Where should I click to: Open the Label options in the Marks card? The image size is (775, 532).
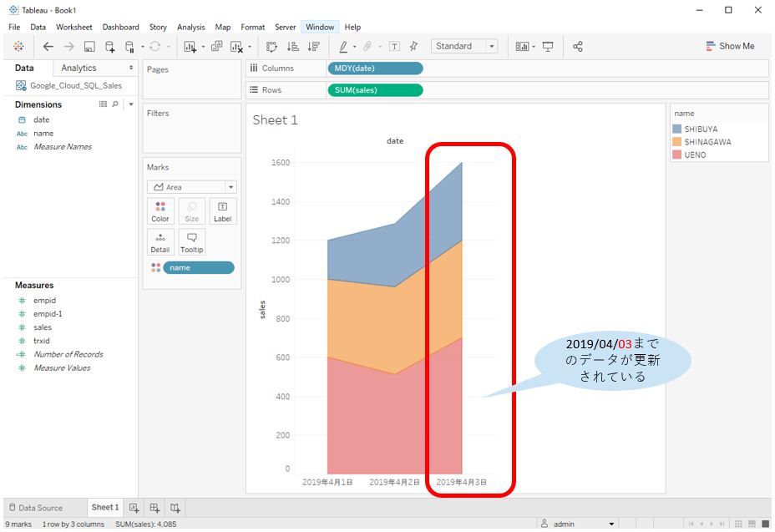pos(222,210)
